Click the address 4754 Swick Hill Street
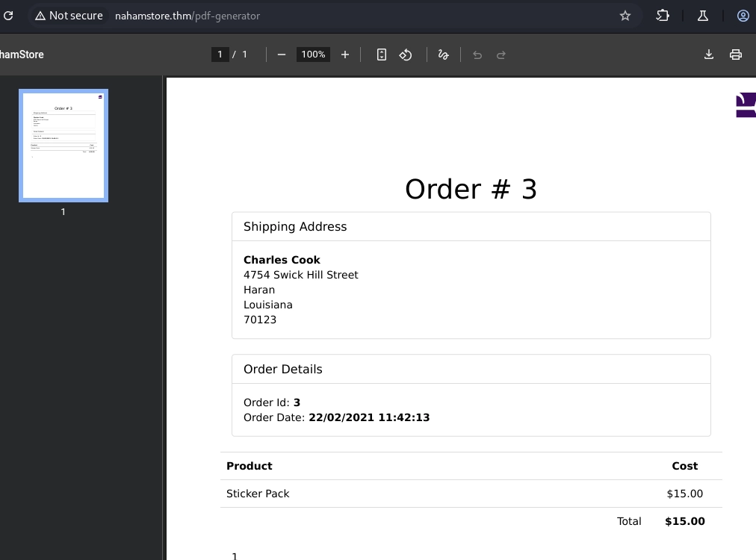This screenshot has width=756, height=560. point(301,275)
